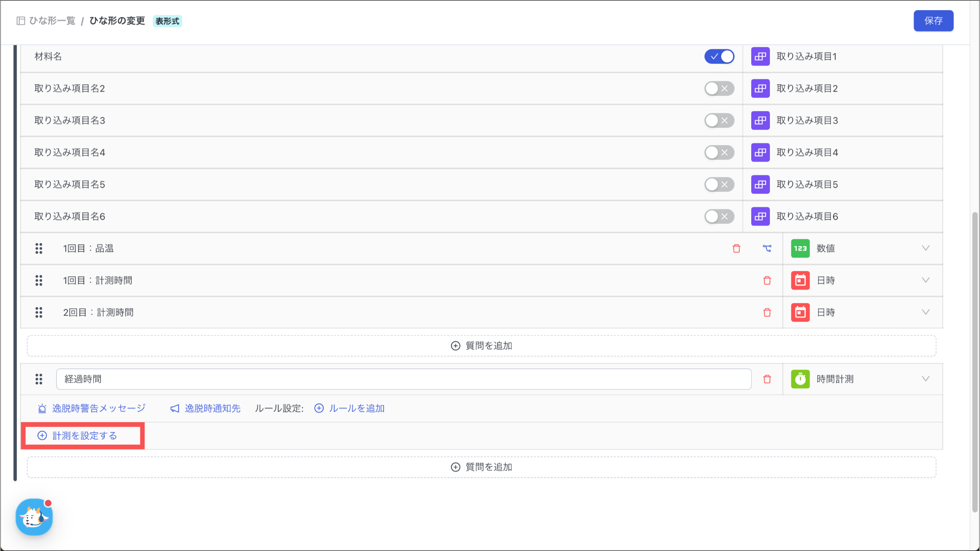Click the 時間計測 stopwatch icon
The height and width of the screenshot is (551, 980).
click(x=800, y=379)
